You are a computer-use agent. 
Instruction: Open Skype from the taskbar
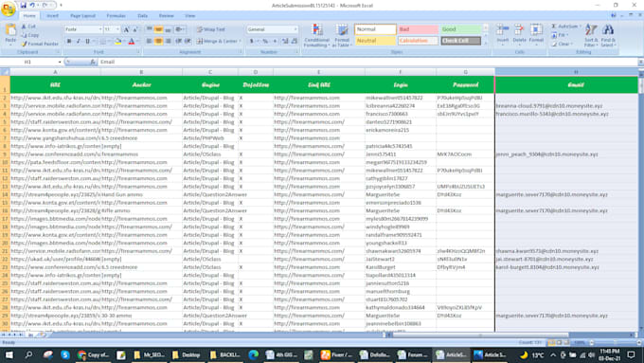tap(65, 354)
